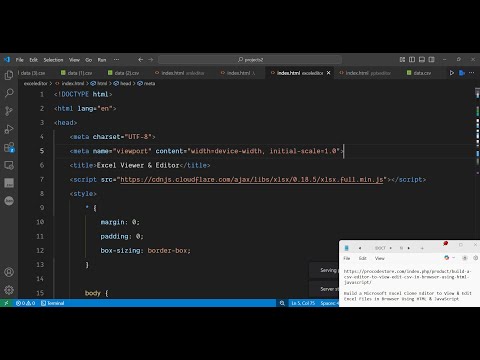
Task: Open the Remote Explorer icon
Action: (9, 165)
